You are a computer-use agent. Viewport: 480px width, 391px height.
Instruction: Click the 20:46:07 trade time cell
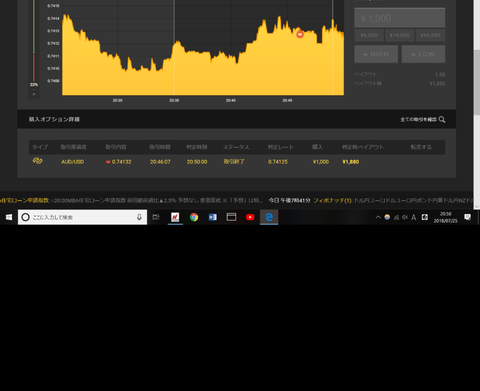(160, 162)
